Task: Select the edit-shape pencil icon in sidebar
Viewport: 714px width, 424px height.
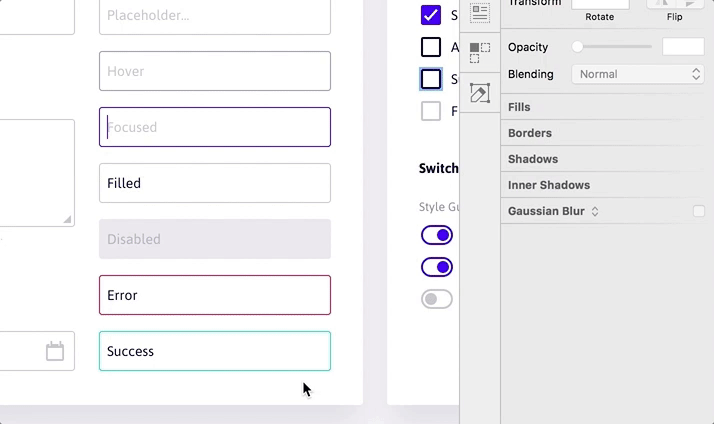Action: (480, 93)
